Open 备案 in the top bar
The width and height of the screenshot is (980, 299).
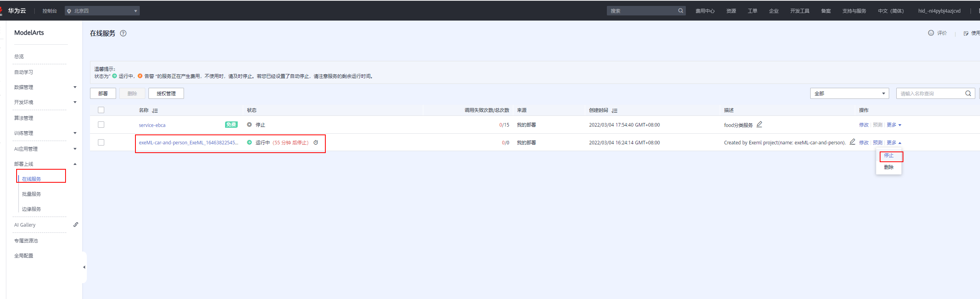(826, 11)
